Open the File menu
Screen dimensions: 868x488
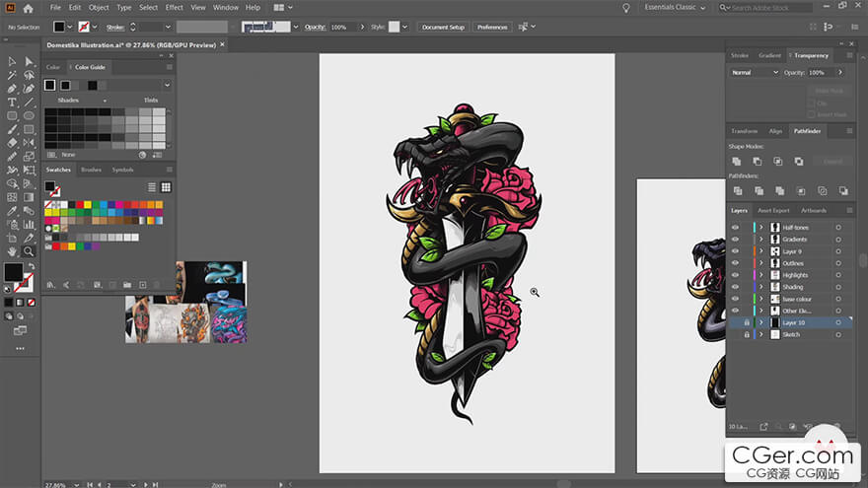pyautogui.click(x=55, y=8)
